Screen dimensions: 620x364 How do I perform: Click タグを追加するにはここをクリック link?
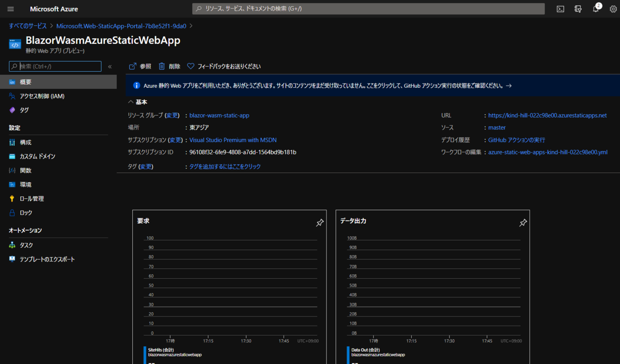(x=225, y=167)
